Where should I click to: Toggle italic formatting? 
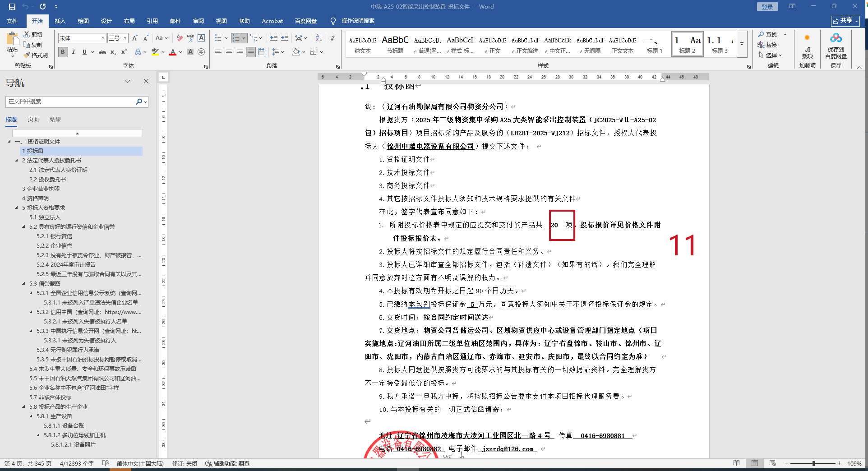point(74,52)
